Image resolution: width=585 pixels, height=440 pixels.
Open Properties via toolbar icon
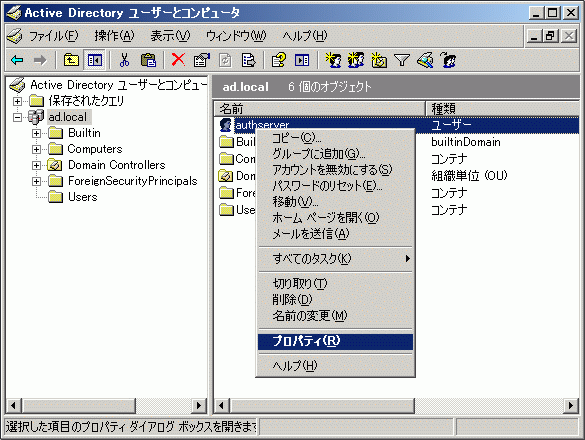pyautogui.click(x=201, y=60)
